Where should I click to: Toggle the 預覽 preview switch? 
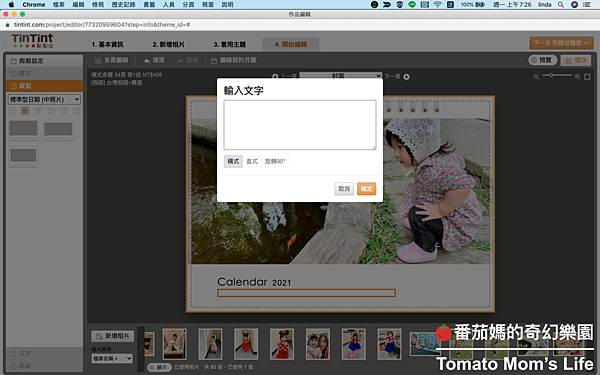[x=542, y=60]
